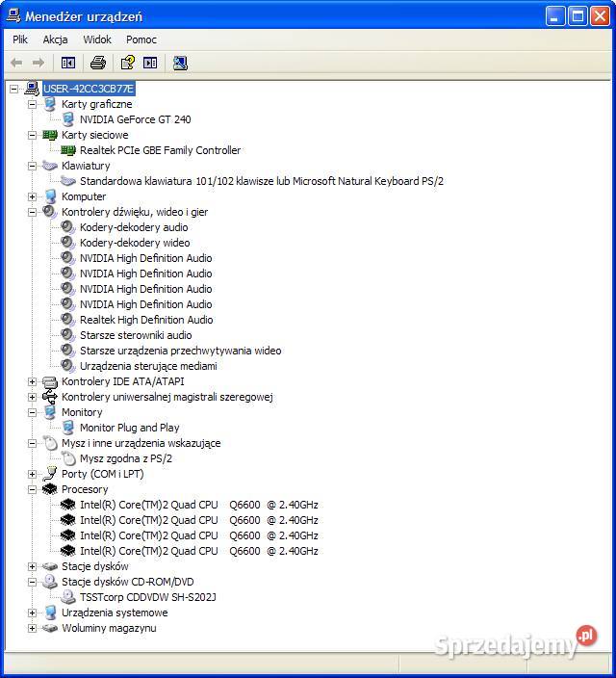Click the USB icon next to Kontrolery uniwersalnej magistrali szeregowej

tap(50, 397)
